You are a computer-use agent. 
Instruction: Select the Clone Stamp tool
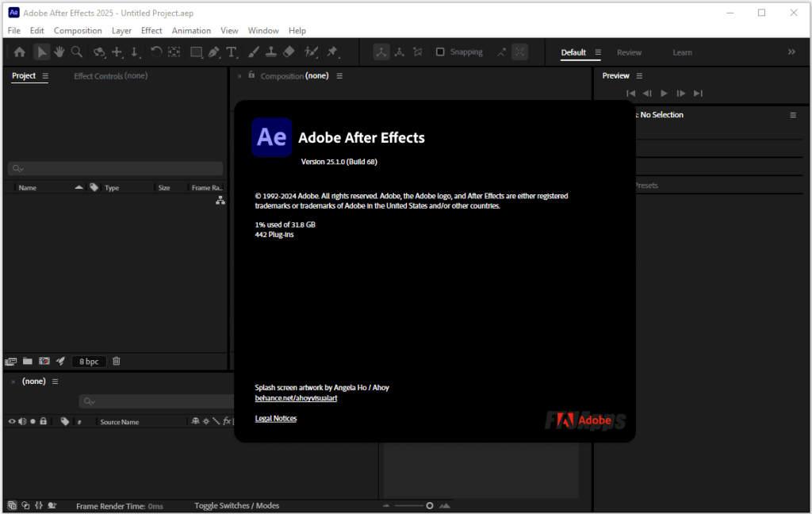271,52
